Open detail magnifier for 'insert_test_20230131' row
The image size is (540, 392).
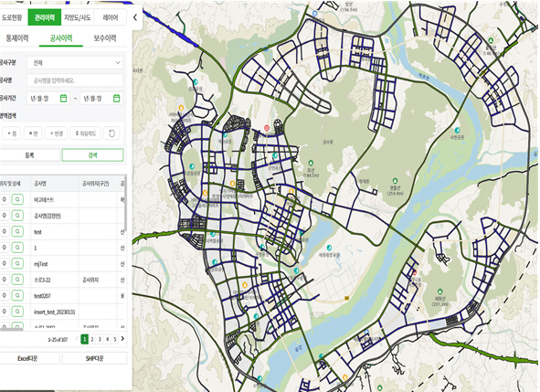coord(17,312)
